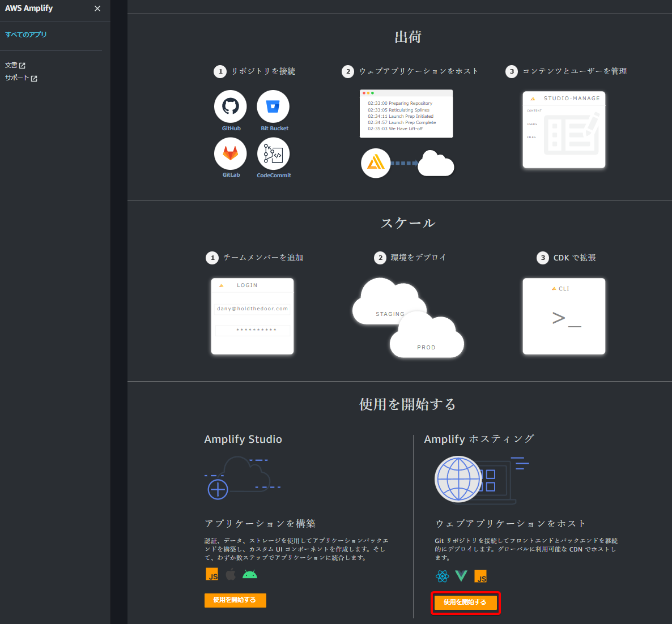
Task: Open the サポート support link
Action: pos(21,78)
